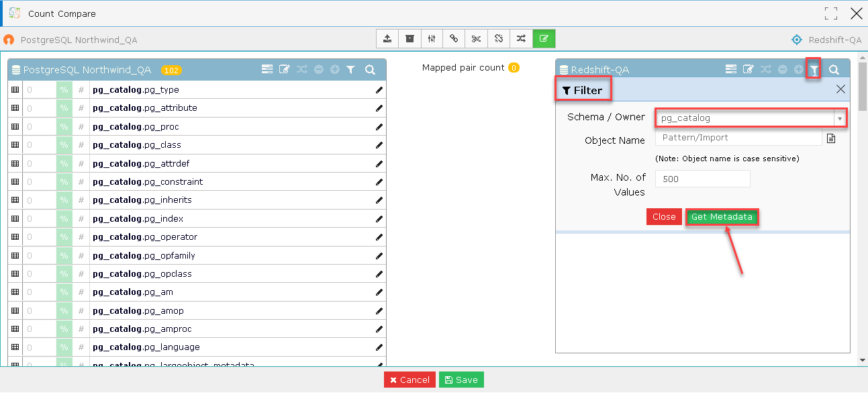This screenshot has width=868, height=393.
Task: Click the minus icon in Redshift-QA panel header
Action: (x=783, y=69)
